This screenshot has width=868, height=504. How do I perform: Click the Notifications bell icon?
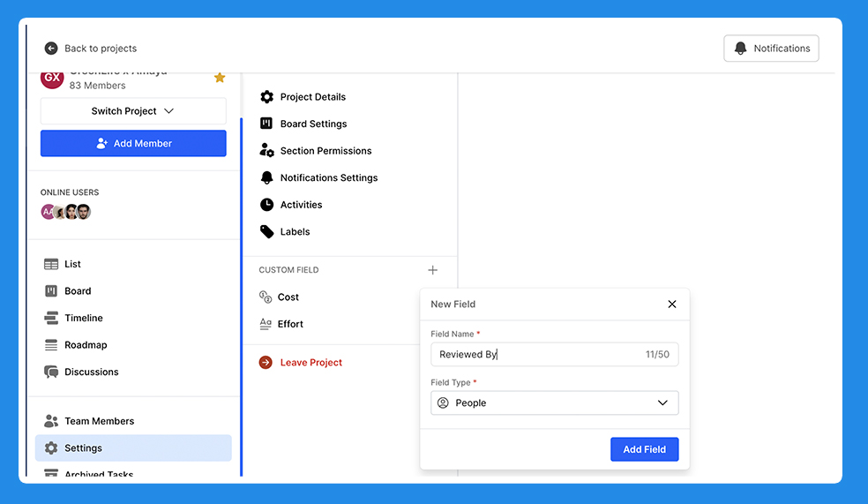tap(740, 49)
